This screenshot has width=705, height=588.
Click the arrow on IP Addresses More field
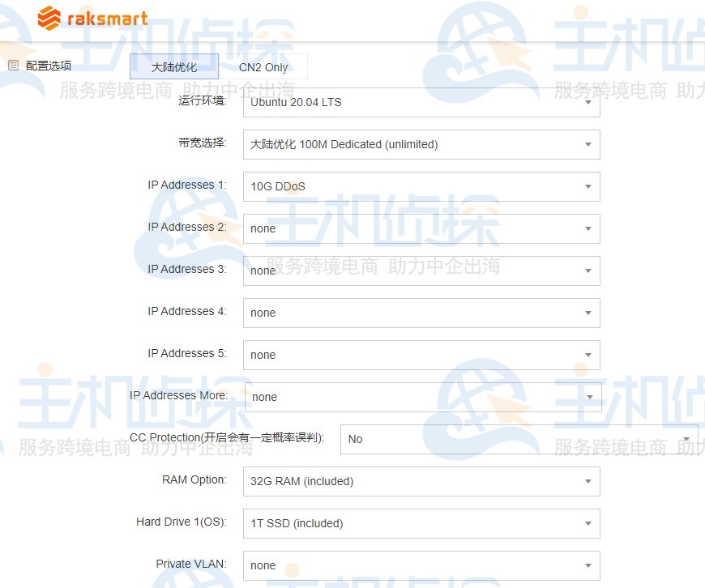[x=589, y=397]
